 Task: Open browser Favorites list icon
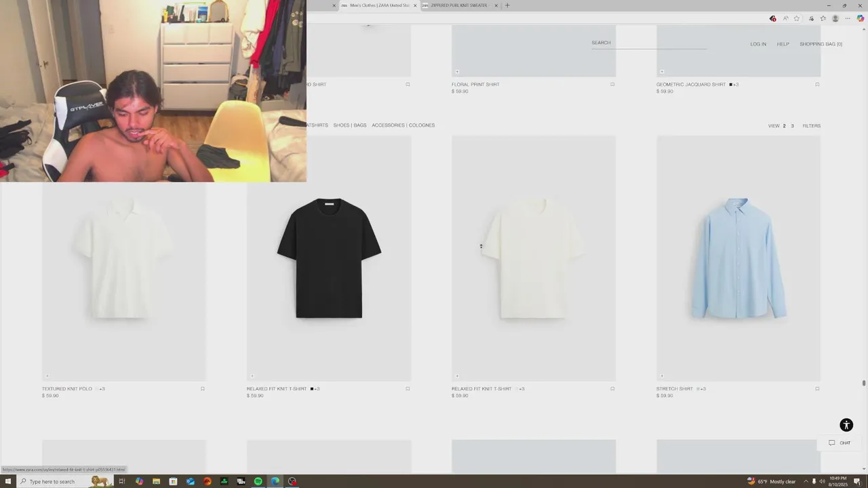(x=823, y=18)
